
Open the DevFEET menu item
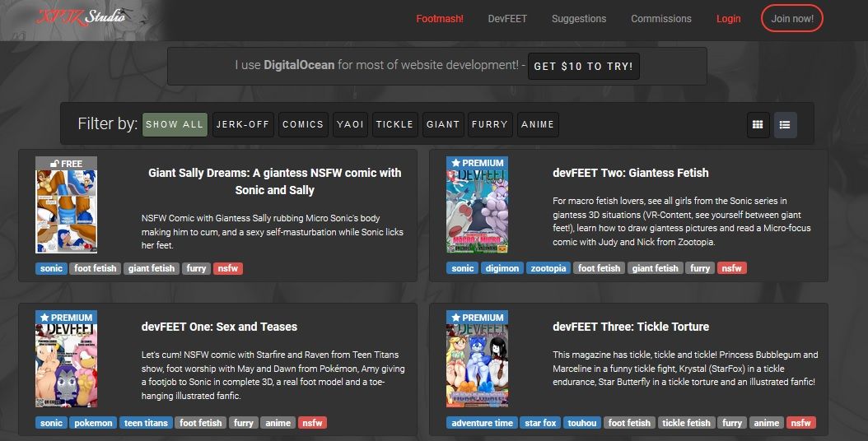coord(507,19)
